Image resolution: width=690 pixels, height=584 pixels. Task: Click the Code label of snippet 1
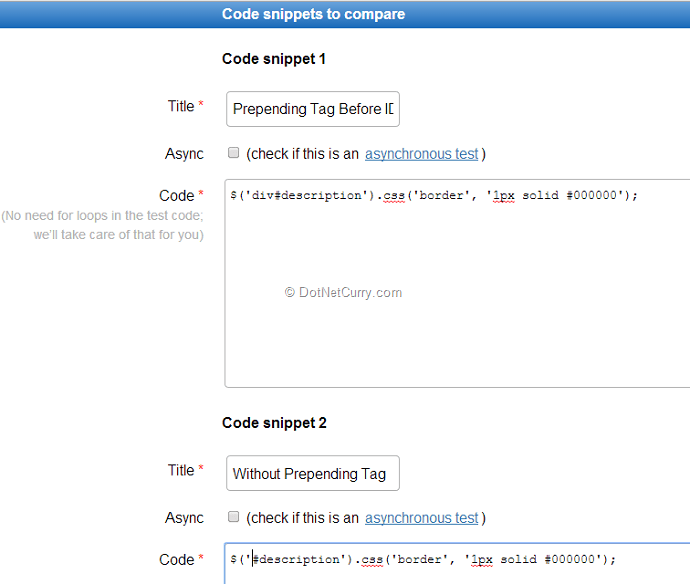tap(177, 196)
